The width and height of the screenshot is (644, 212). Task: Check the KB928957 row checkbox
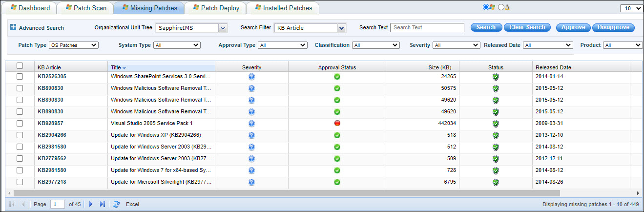click(20, 124)
